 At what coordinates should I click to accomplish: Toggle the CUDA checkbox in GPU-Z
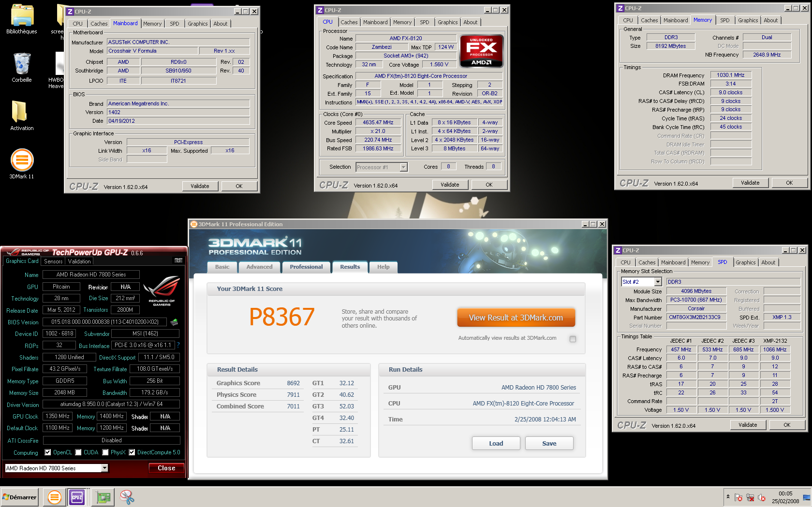click(78, 452)
